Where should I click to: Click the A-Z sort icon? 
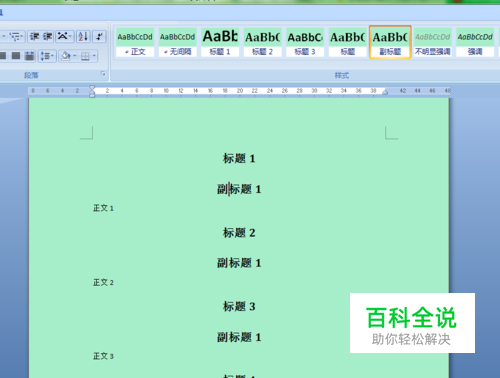[83, 36]
